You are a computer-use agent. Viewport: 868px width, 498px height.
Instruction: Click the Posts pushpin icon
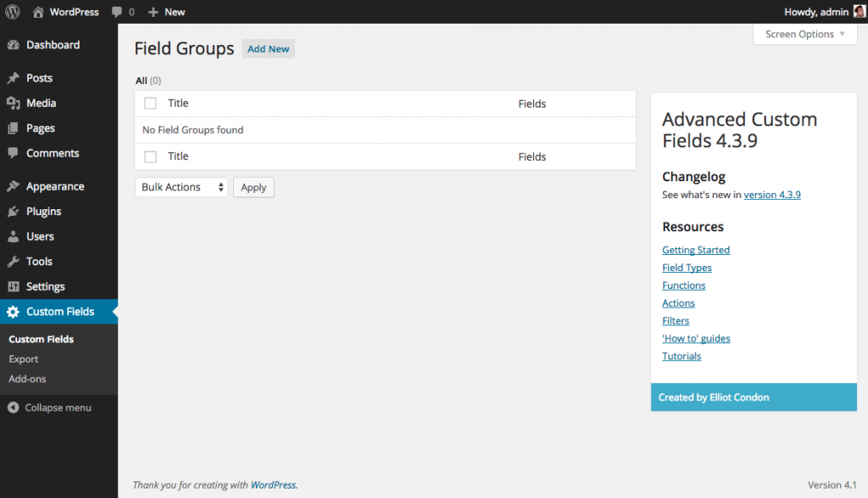tap(14, 77)
